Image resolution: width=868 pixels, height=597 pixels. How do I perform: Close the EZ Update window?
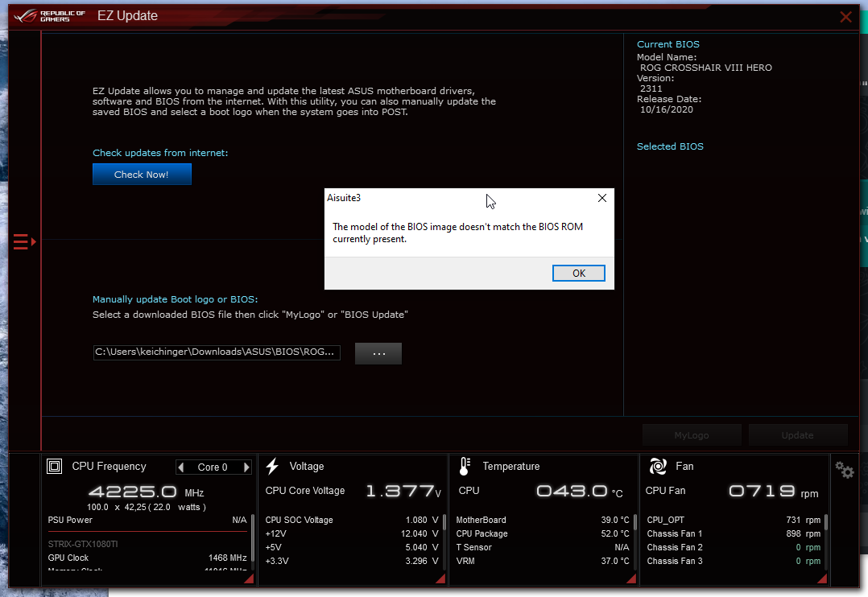point(845,17)
